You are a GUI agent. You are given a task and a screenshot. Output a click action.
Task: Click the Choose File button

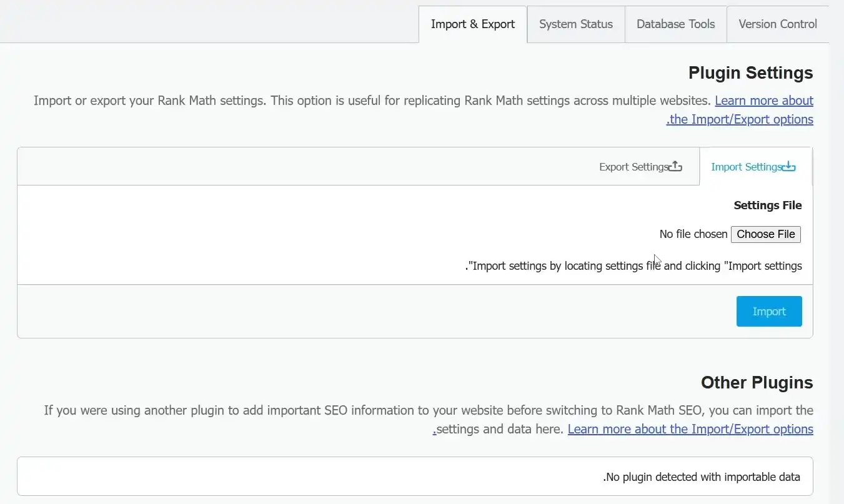point(766,234)
